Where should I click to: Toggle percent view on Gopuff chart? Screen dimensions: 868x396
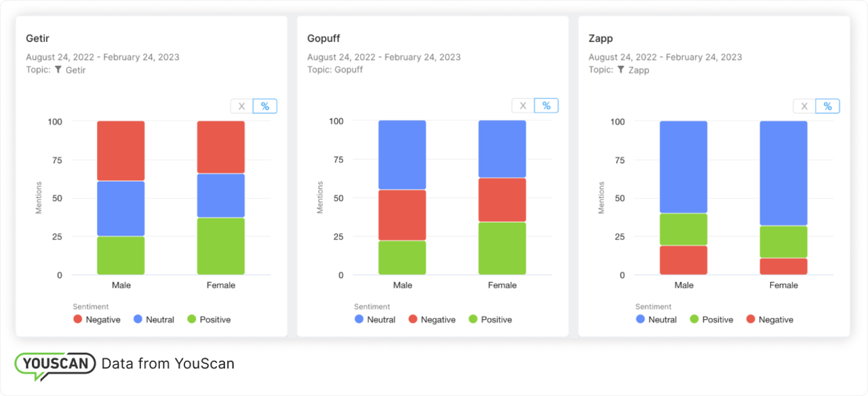pos(547,106)
